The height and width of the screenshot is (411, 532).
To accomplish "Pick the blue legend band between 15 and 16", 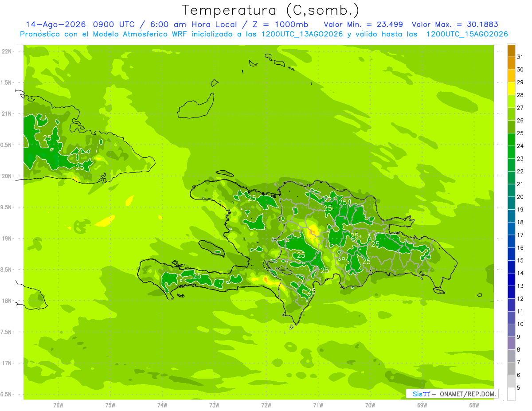I will tap(511, 254).
